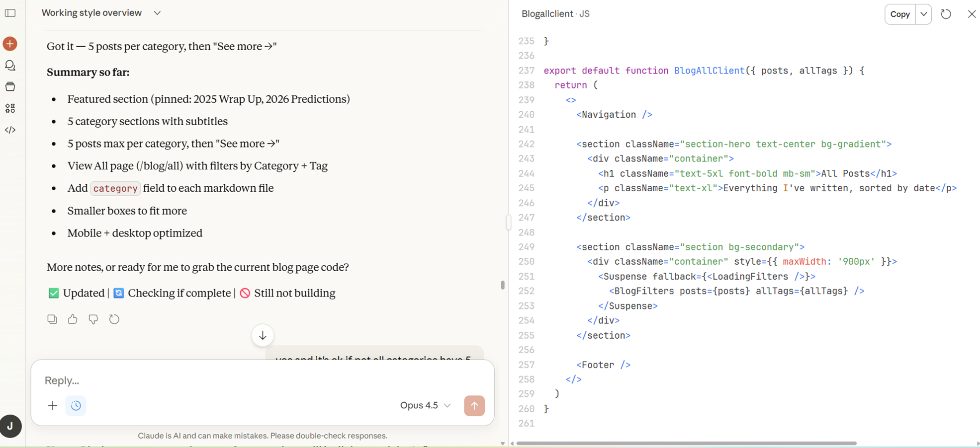Send the message with arrow button
Viewport: 980px width, 448px height.
click(474, 406)
